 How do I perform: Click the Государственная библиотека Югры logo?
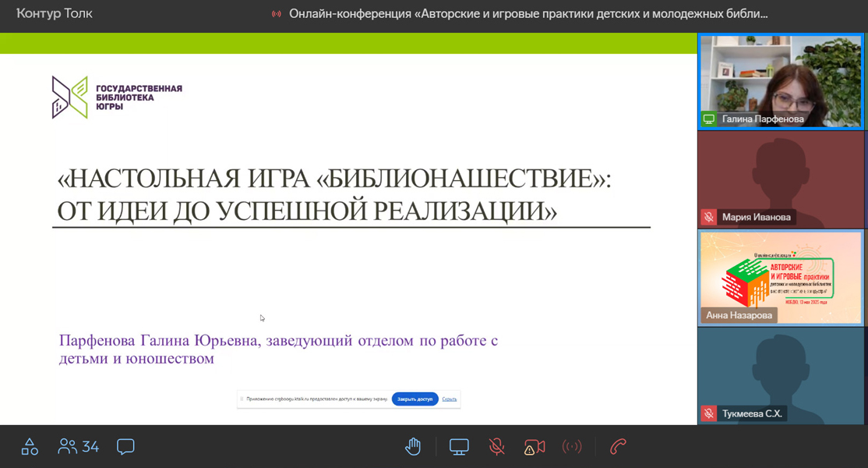117,97
